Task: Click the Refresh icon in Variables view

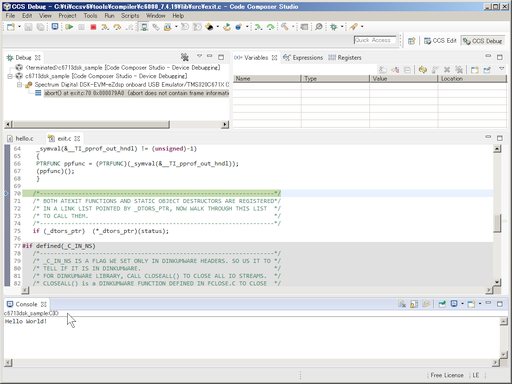Action: [x=423, y=70]
